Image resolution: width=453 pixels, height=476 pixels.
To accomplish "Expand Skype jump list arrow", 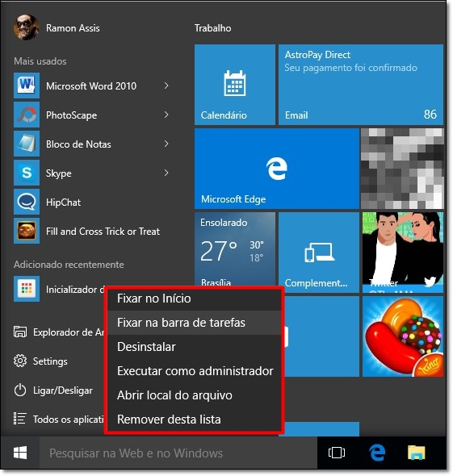I will pyautogui.click(x=166, y=173).
